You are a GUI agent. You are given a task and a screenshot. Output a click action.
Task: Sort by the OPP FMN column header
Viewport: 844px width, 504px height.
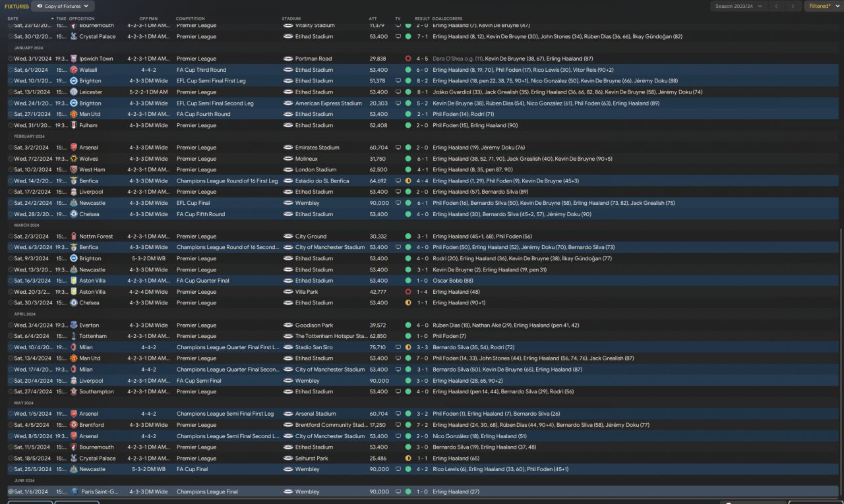point(148,18)
